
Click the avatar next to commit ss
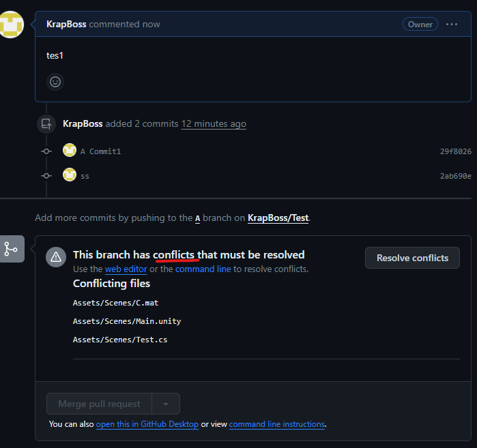pyautogui.click(x=70, y=175)
